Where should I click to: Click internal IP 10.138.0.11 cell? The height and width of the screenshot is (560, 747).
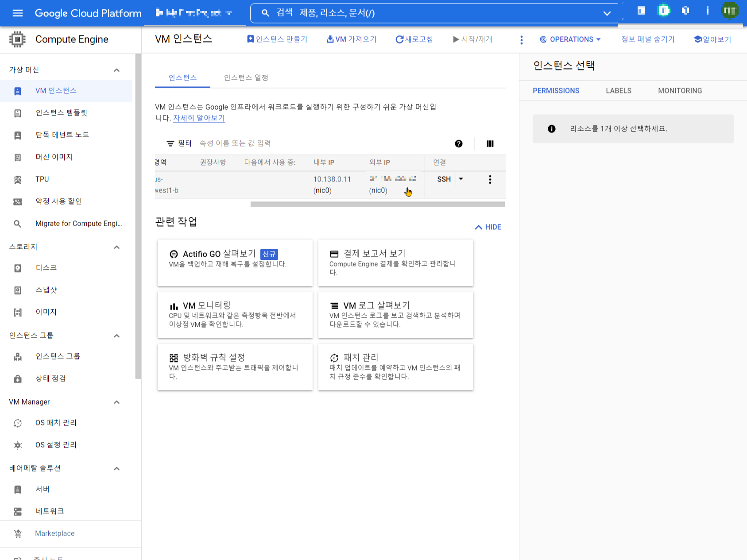click(x=332, y=179)
